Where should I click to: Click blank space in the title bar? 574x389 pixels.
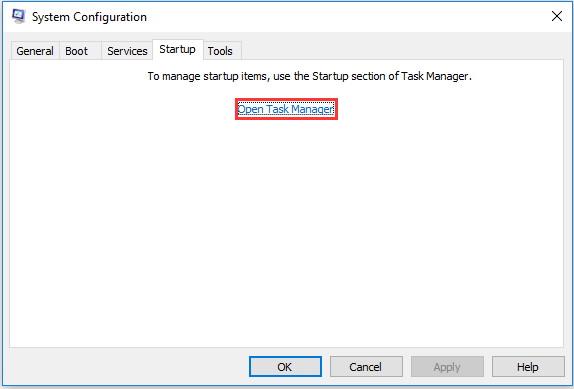point(348,16)
